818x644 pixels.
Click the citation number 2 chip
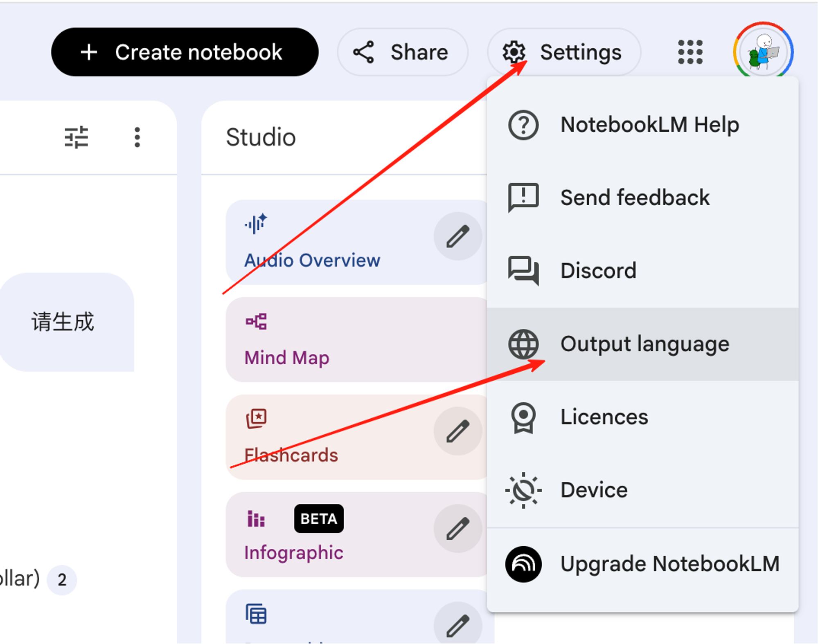click(62, 580)
